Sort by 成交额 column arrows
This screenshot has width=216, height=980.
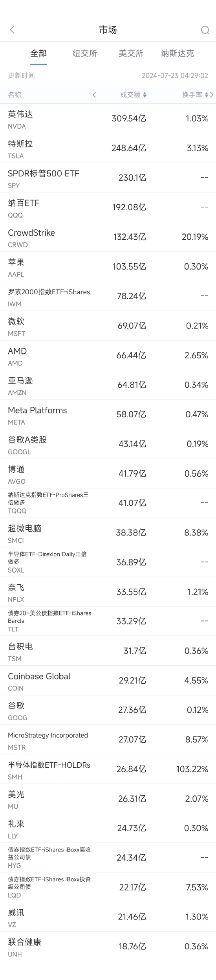coord(145,95)
